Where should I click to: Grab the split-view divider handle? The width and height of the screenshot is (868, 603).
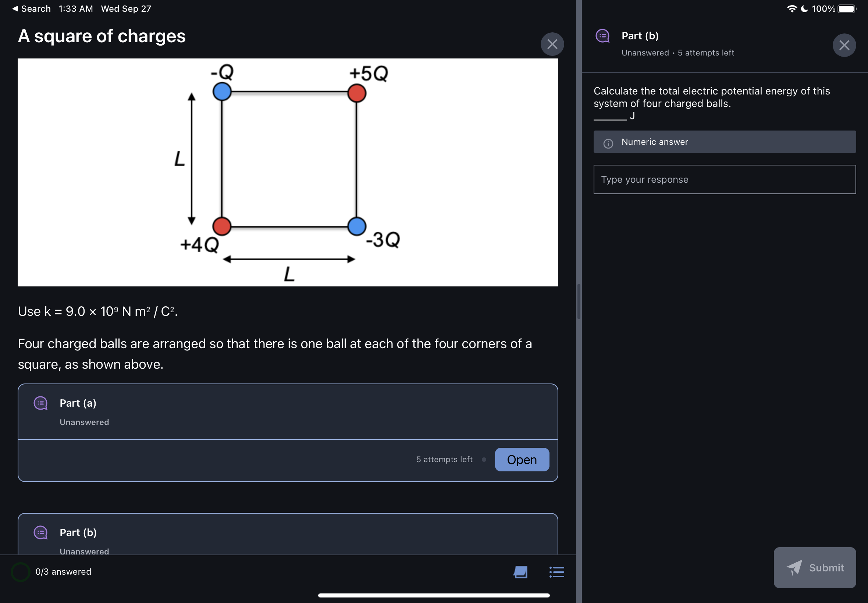point(579,301)
